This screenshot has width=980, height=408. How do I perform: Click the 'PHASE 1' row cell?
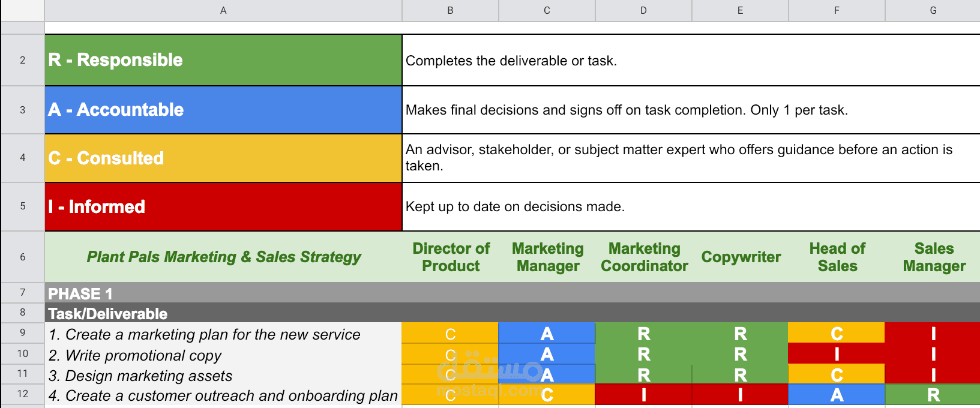pyautogui.click(x=513, y=293)
